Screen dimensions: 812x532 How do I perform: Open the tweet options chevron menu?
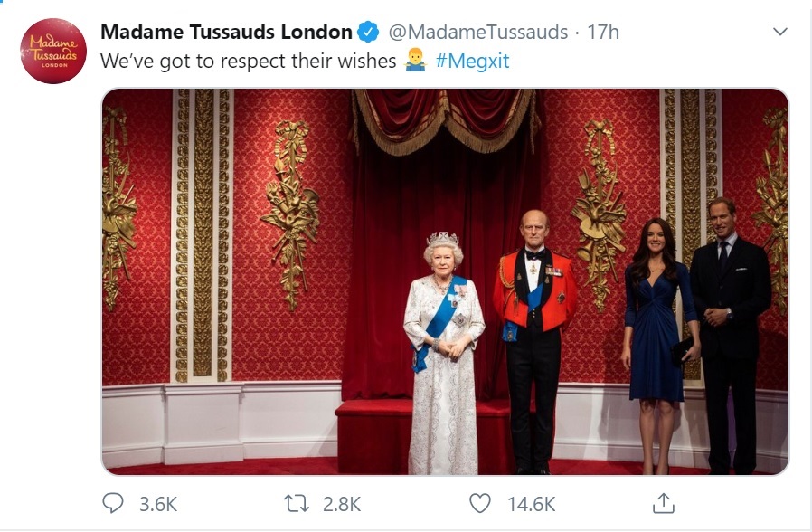[779, 32]
